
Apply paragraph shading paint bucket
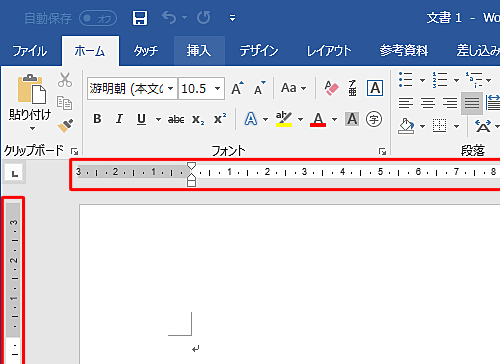point(406,126)
